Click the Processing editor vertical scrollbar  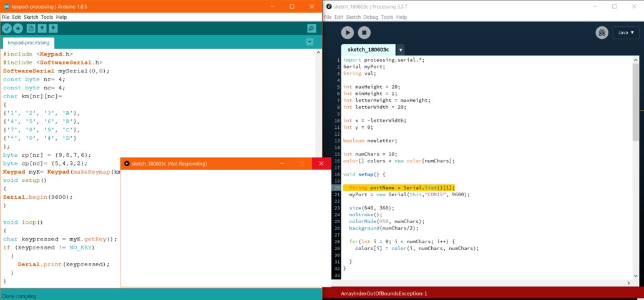[x=636, y=102]
